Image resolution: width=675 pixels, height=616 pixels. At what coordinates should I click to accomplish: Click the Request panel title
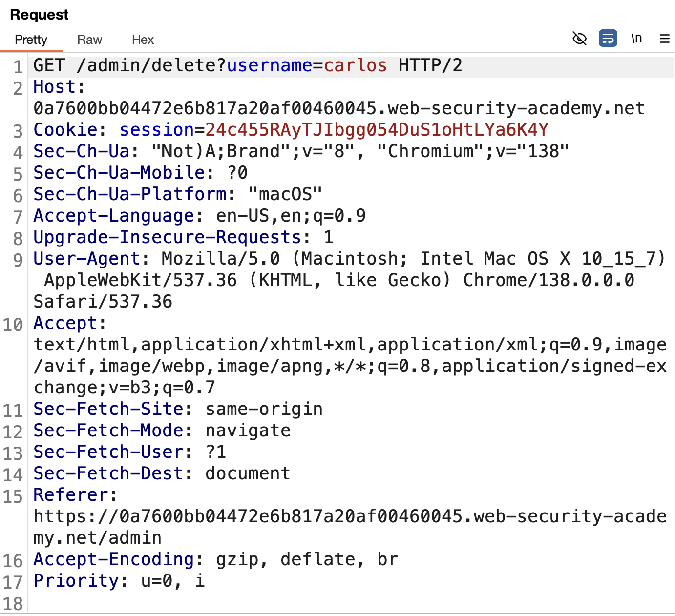coord(40,15)
